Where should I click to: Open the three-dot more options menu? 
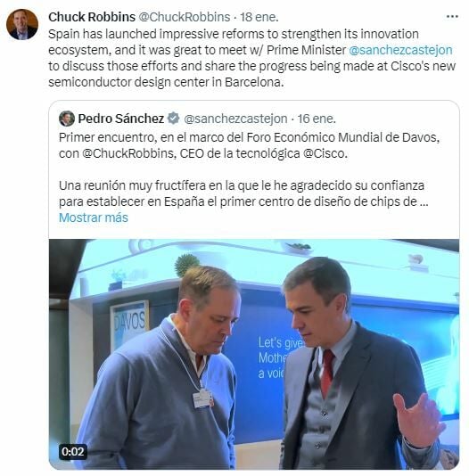(452, 17)
